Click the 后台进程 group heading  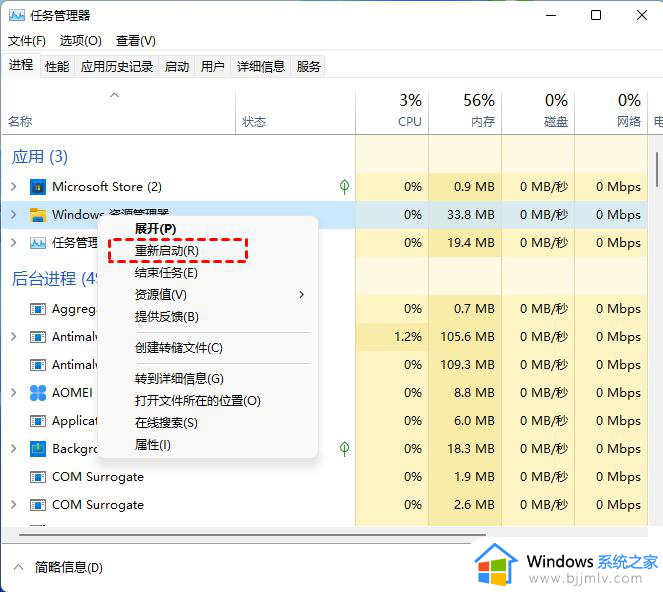[x=54, y=279]
